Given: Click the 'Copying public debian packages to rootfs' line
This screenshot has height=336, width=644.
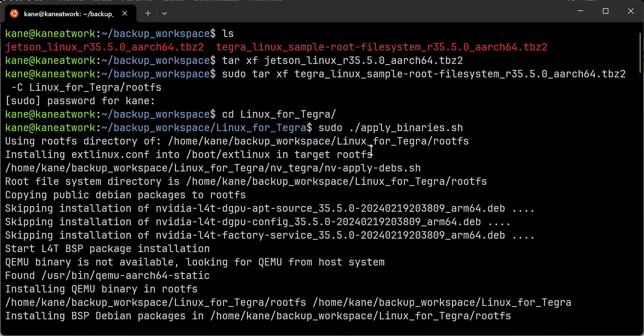Looking at the screenshot, I should [x=126, y=195].
